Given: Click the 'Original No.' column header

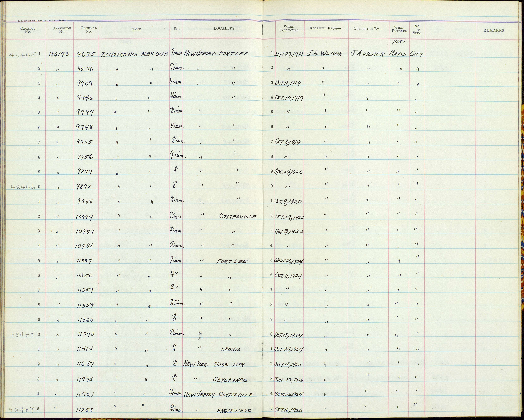Looking at the screenshot, I should 89,30.
